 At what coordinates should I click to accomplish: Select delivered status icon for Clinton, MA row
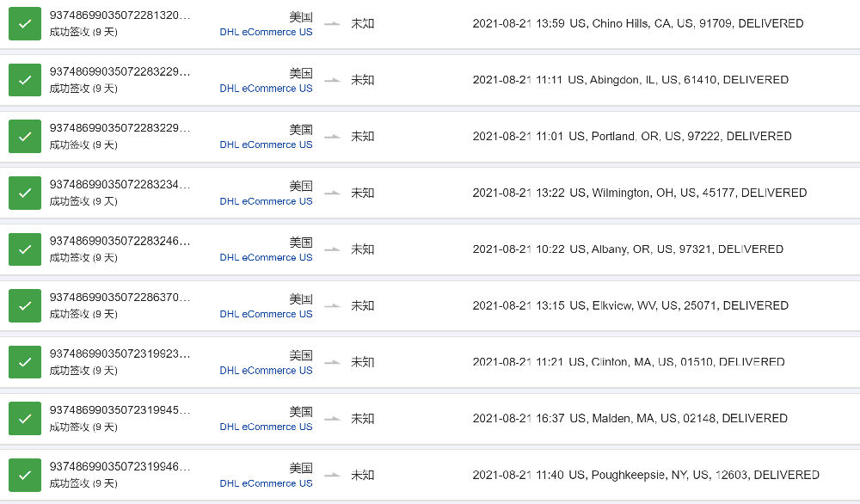tap(25, 362)
